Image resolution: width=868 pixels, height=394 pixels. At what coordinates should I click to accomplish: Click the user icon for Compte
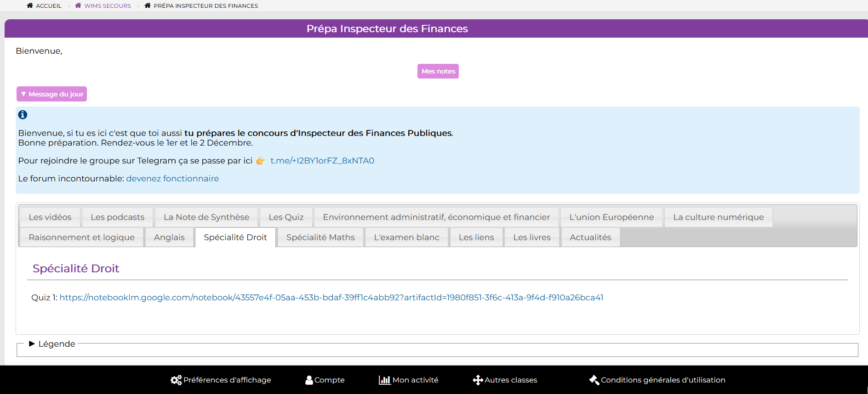(309, 380)
